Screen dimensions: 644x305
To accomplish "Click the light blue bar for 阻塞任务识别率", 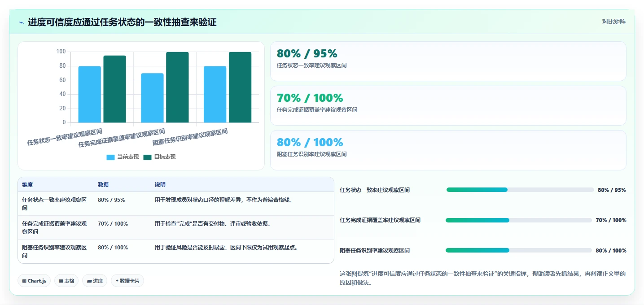I will [215, 94].
